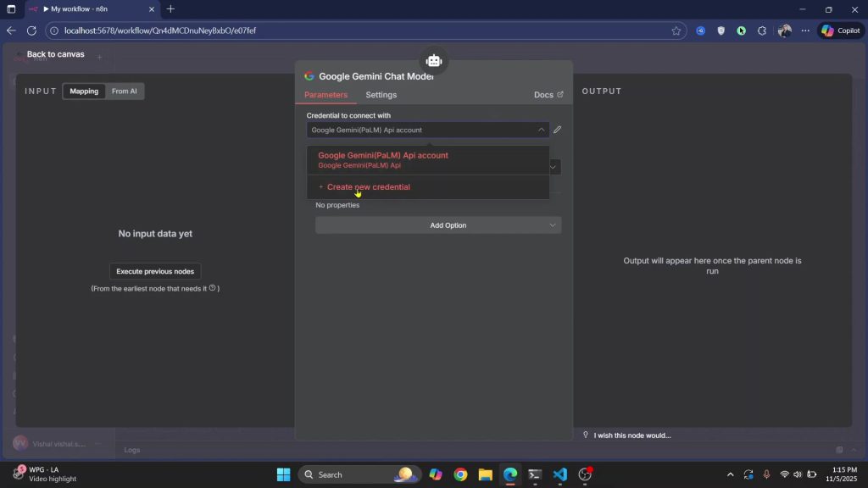
Task: Select Create new credential
Action: (x=368, y=187)
